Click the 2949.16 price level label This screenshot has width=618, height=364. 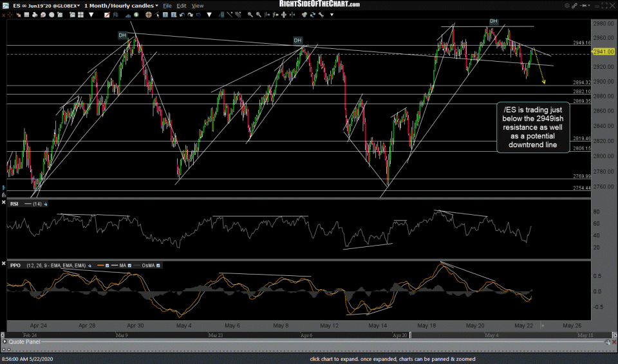(582, 42)
